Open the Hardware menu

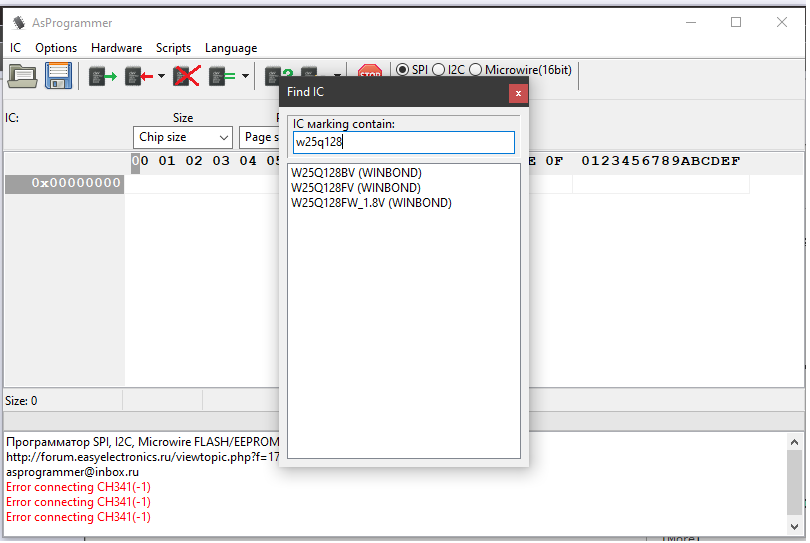(116, 48)
